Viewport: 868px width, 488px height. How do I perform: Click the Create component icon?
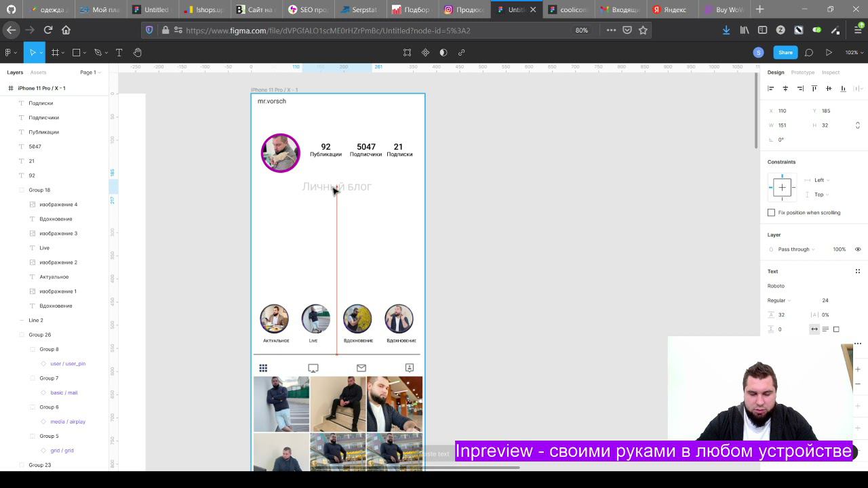(x=425, y=52)
